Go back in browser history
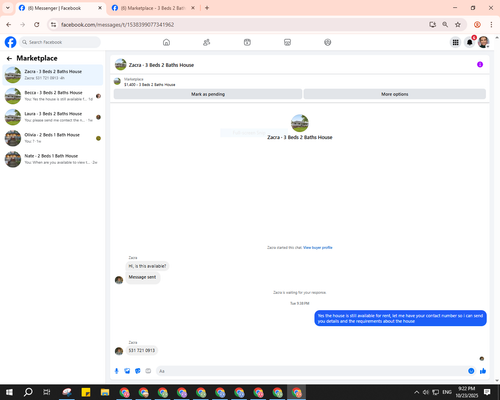The height and width of the screenshot is (400, 500). pos(9,25)
